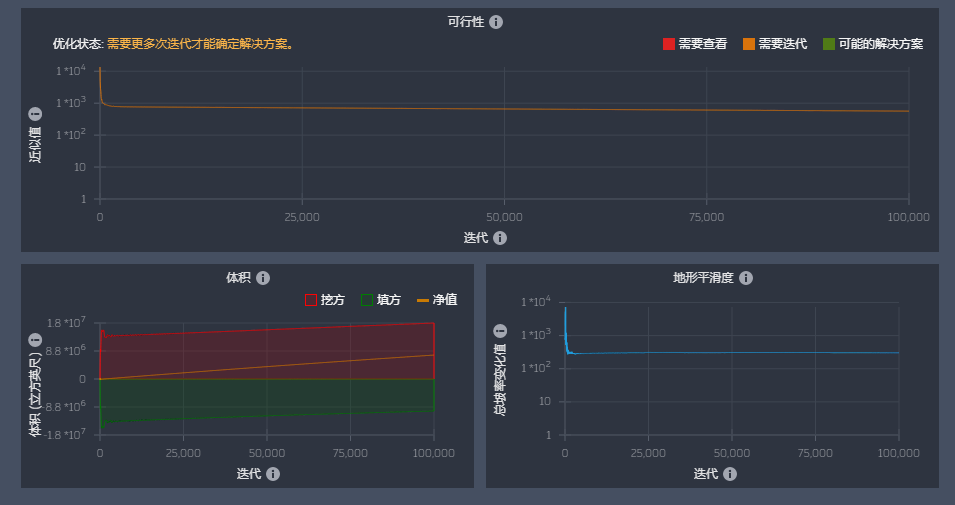Image resolution: width=955 pixels, height=505 pixels.
Task: Click info icon next to 迭代 under feasibility chart
Action: click(500, 238)
